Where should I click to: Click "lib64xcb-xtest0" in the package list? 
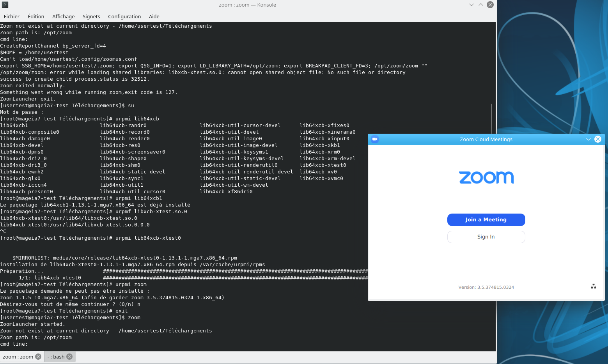pyautogui.click(x=323, y=165)
